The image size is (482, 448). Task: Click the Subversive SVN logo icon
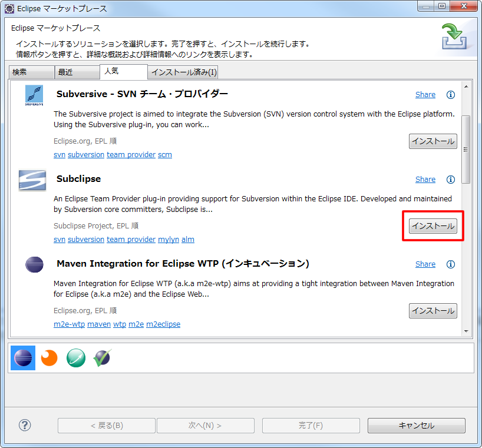coord(34,95)
